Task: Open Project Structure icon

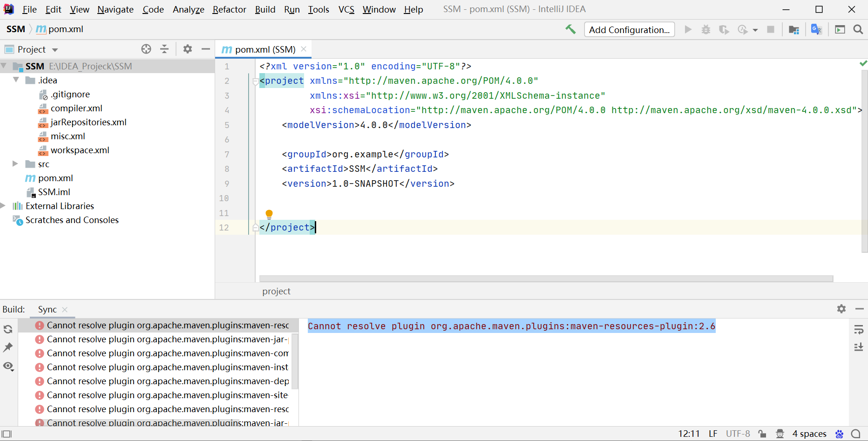Action: point(794,29)
